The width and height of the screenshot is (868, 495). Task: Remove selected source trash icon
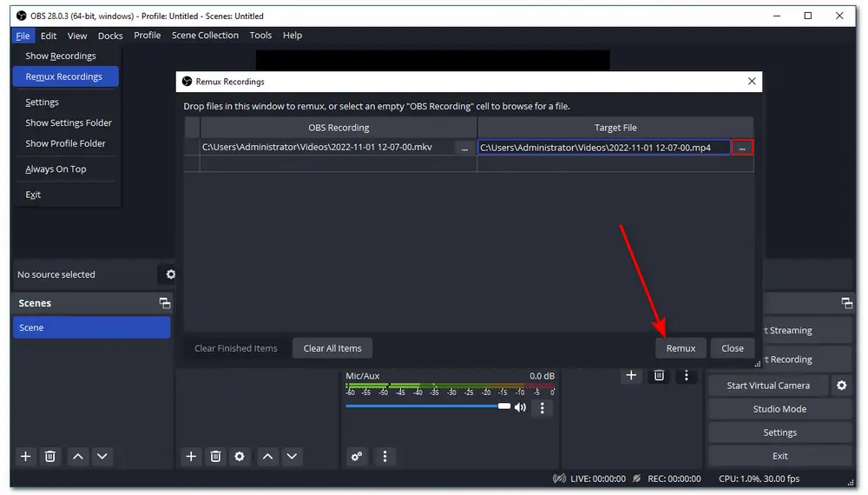tap(215, 456)
